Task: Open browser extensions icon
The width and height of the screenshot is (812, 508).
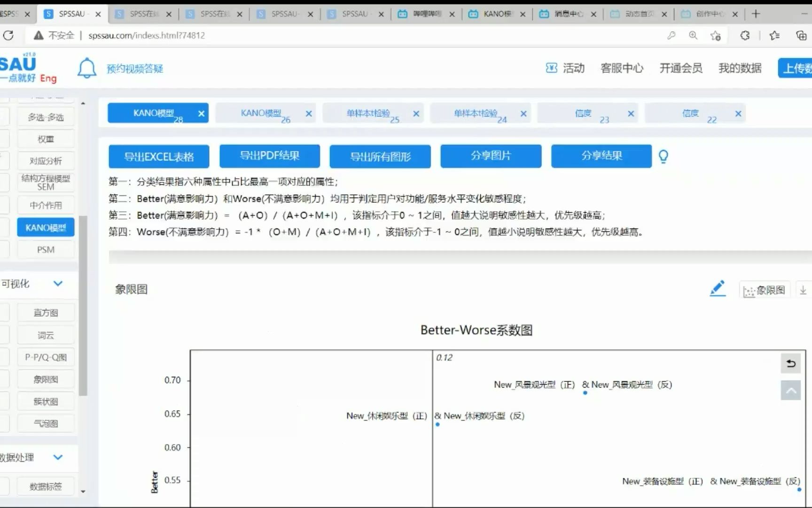Action: click(x=745, y=35)
